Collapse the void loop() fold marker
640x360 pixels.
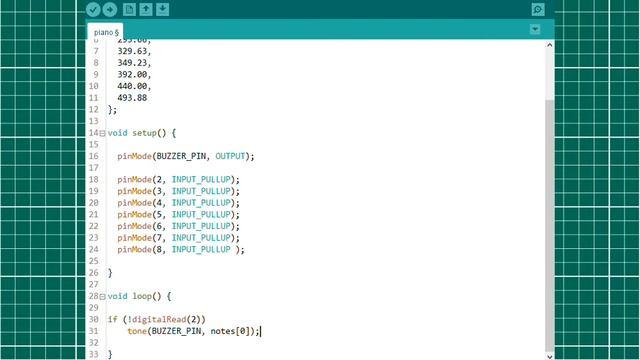click(102, 297)
